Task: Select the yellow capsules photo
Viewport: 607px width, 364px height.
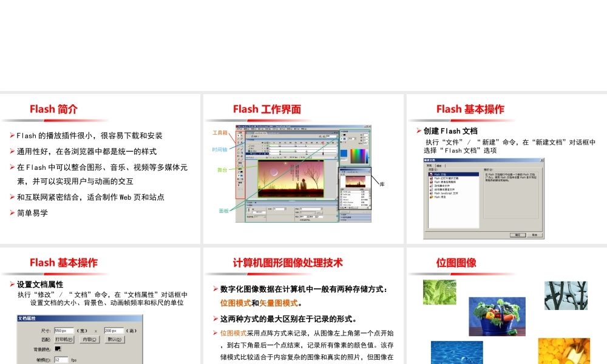Action: [x=564, y=351]
